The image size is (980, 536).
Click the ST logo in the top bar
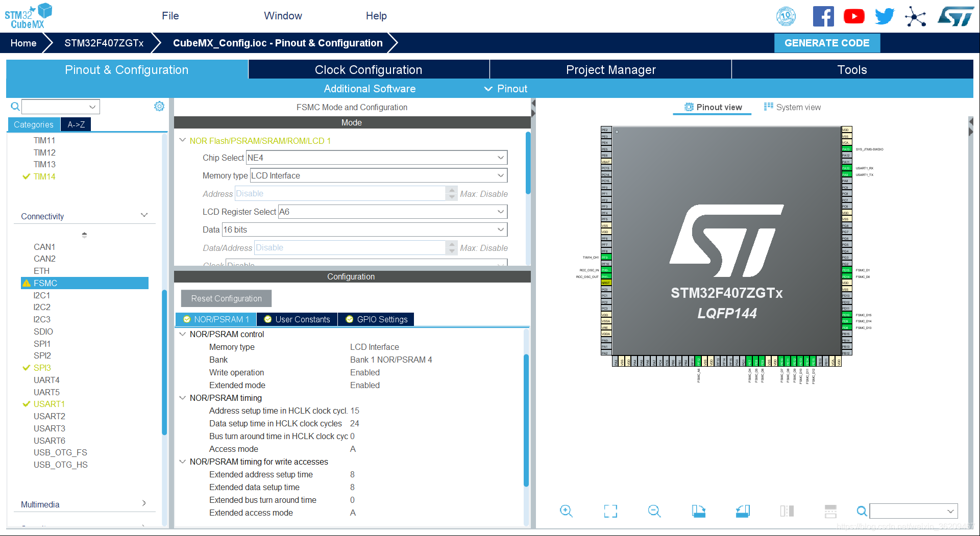pyautogui.click(x=956, y=16)
